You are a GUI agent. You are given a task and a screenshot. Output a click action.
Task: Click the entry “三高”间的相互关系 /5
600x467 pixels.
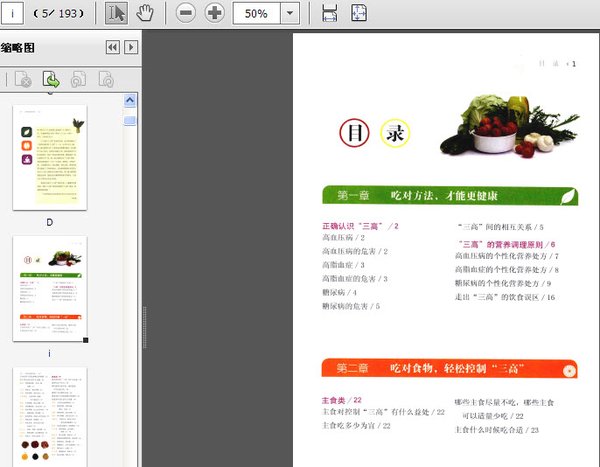coord(501,227)
